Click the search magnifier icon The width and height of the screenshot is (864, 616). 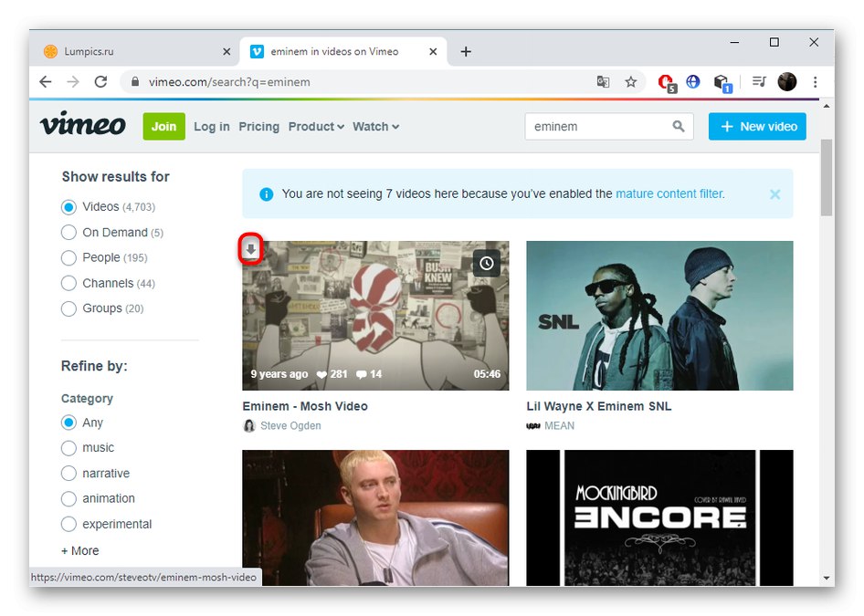[679, 127]
